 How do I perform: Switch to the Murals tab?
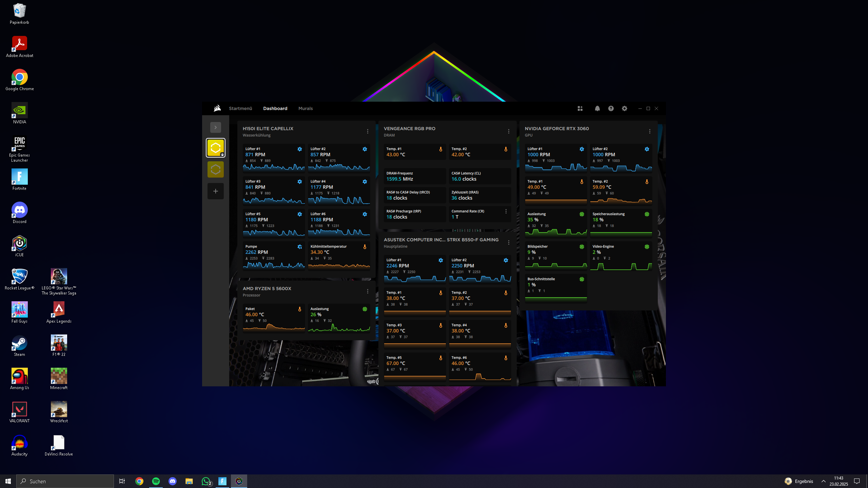(x=305, y=108)
